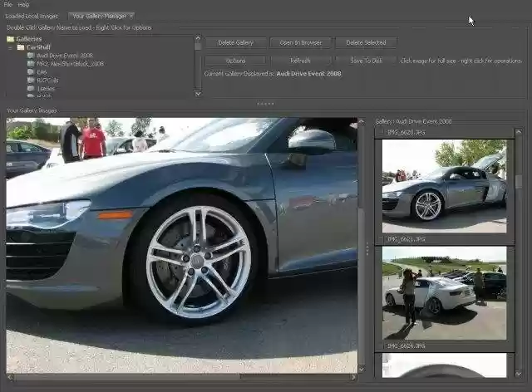This screenshot has height=392, width=532.
Task: Click the large Audi R8 preview image
Action: point(181,246)
